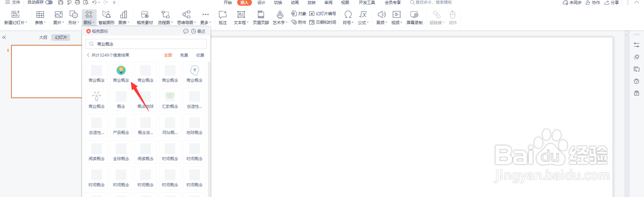Switch to the 大纲 outline view

click(43, 37)
